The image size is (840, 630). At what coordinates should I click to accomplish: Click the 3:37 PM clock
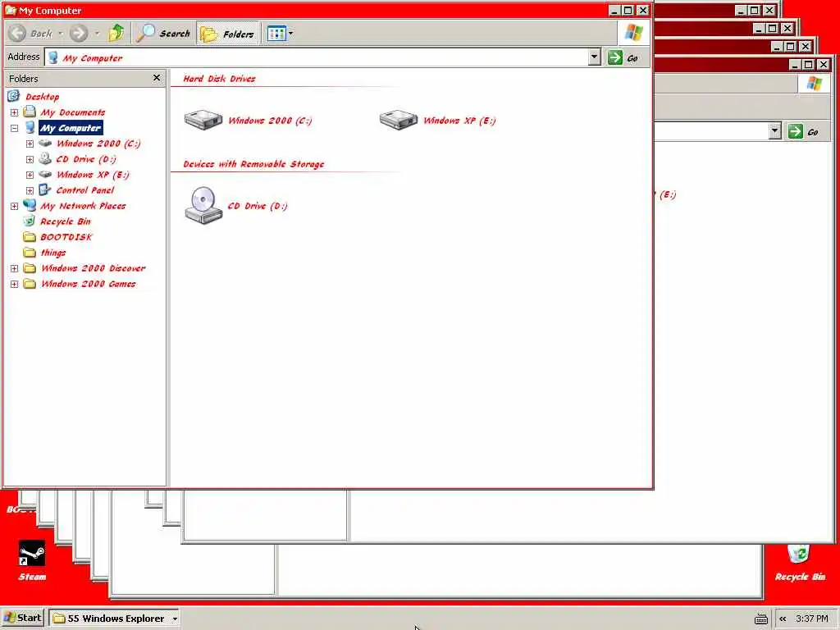tap(811, 619)
